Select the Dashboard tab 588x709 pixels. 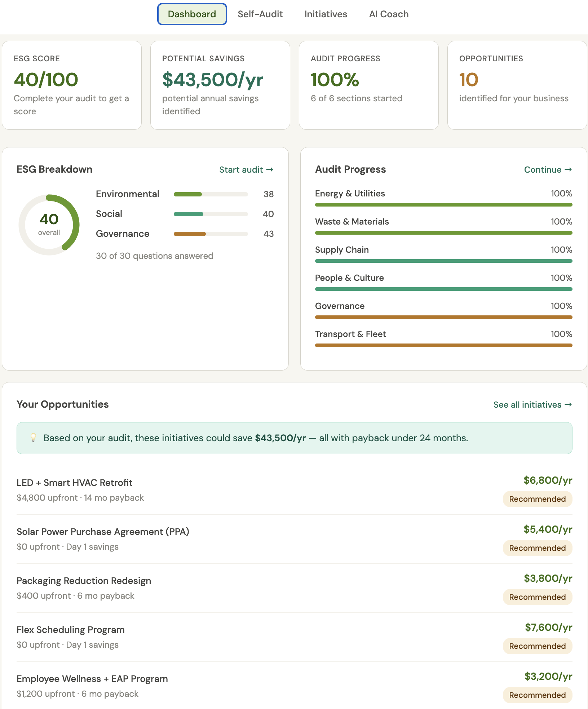(192, 14)
